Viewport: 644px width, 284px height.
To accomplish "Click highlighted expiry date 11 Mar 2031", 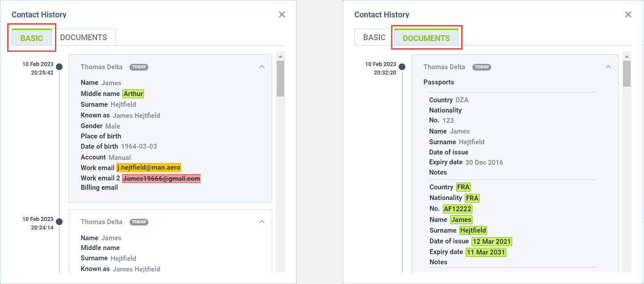I will [486, 252].
